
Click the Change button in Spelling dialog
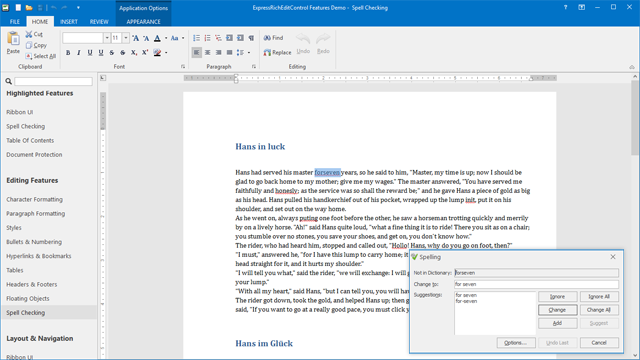[x=557, y=310]
